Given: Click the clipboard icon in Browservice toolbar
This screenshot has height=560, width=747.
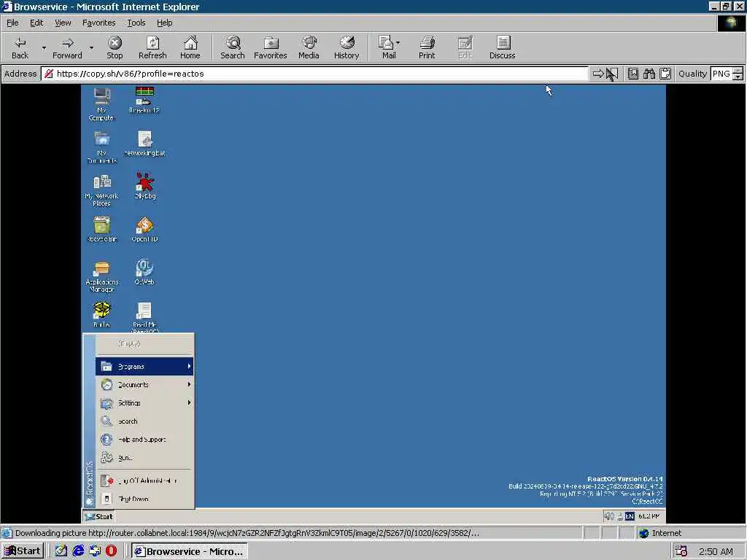Looking at the screenshot, I should click(x=665, y=74).
